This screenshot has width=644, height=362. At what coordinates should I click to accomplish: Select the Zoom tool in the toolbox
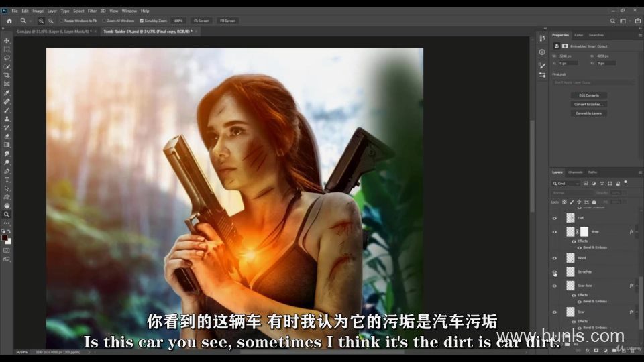pyautogui.click(x=7, y=215)
